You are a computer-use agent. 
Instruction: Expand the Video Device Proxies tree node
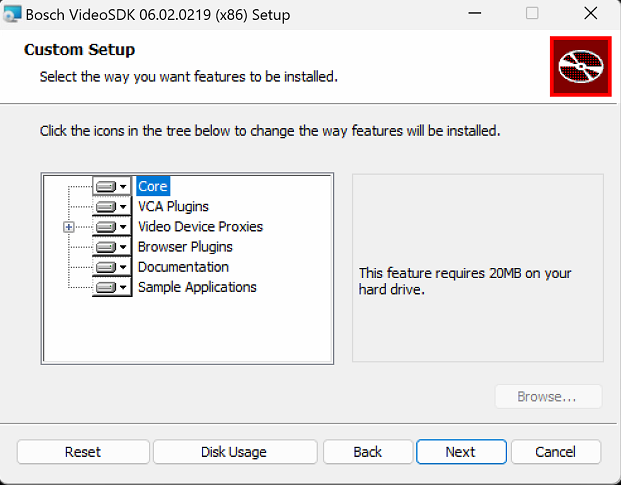[69, 227]
